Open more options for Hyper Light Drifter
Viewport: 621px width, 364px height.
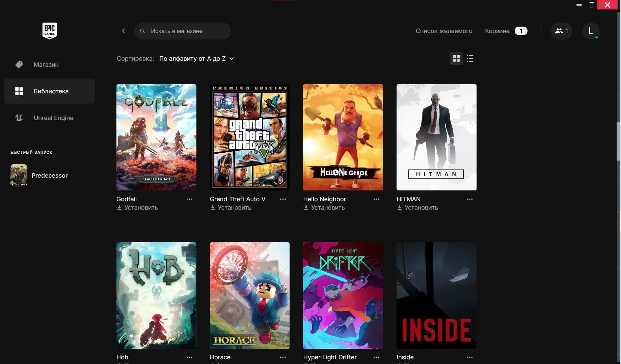(x=376, y=357)
